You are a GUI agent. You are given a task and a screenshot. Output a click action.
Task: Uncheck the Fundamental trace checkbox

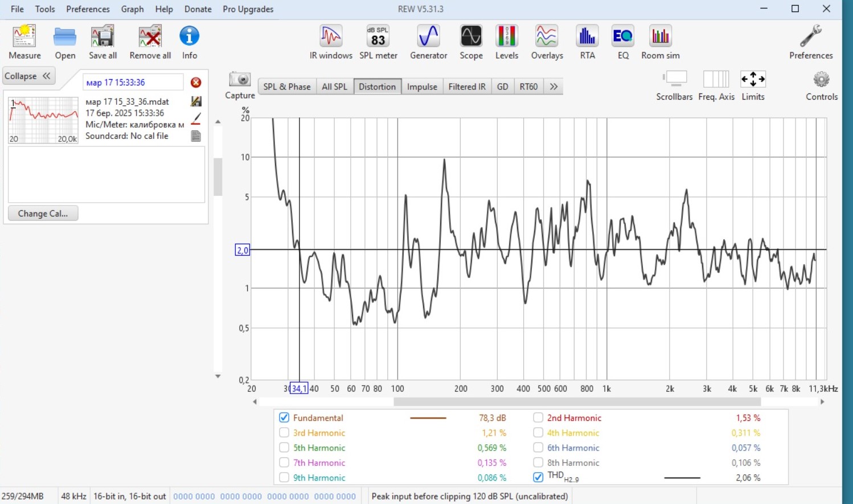(284, 418)
